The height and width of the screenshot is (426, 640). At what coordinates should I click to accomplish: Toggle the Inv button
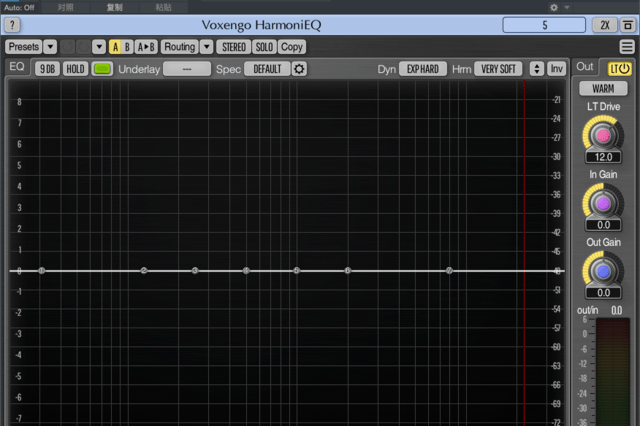coord(557,69)
